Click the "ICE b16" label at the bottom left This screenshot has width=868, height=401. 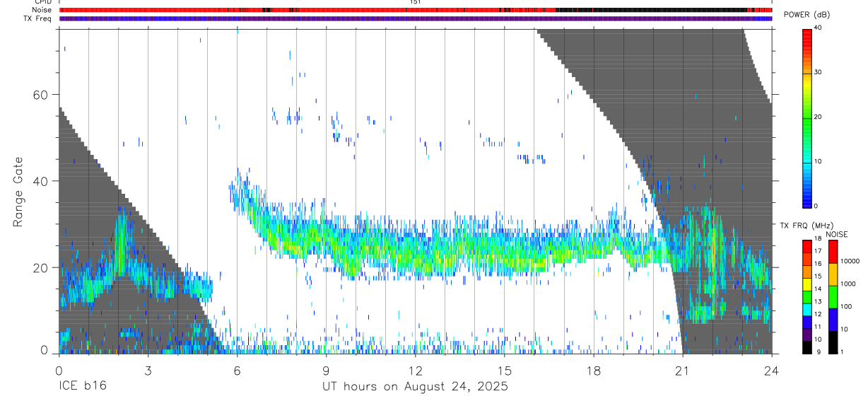coord(82,387)
